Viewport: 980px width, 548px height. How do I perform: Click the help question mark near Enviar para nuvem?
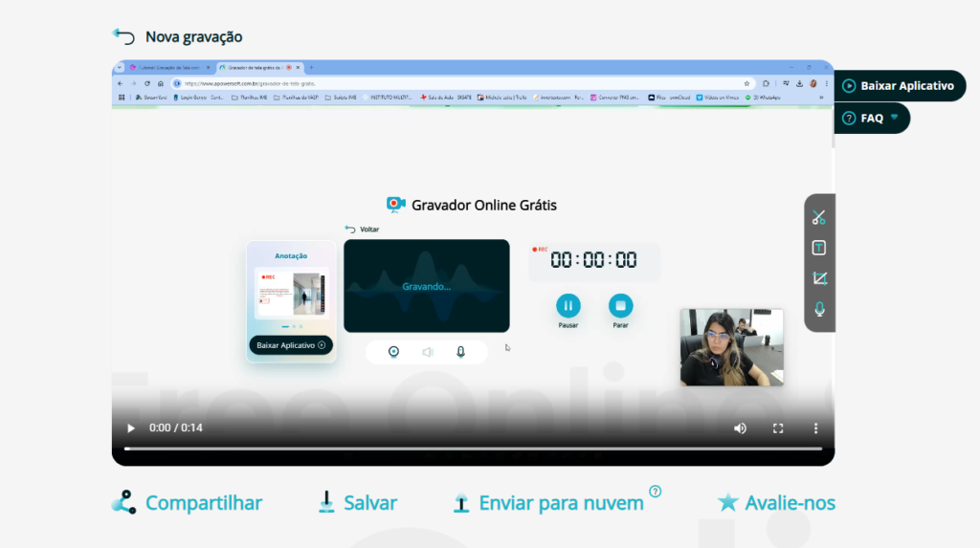coord(656,492)
